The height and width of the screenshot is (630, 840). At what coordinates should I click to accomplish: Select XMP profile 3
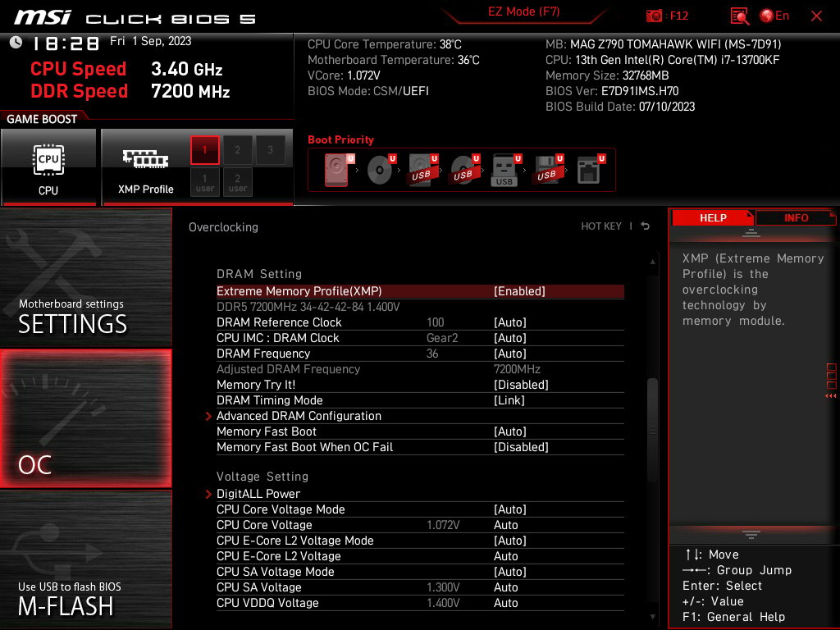(x=270, y=150)
